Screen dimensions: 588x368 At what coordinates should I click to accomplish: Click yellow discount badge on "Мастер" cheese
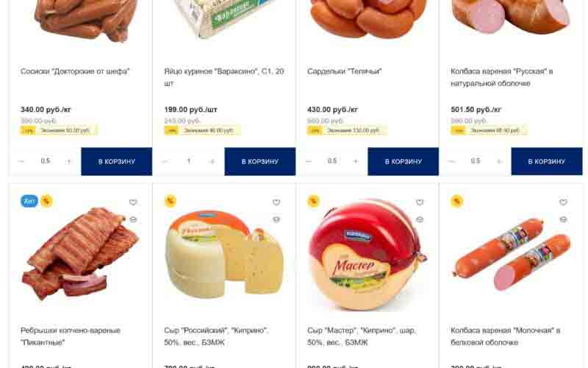tap(314, 201)
